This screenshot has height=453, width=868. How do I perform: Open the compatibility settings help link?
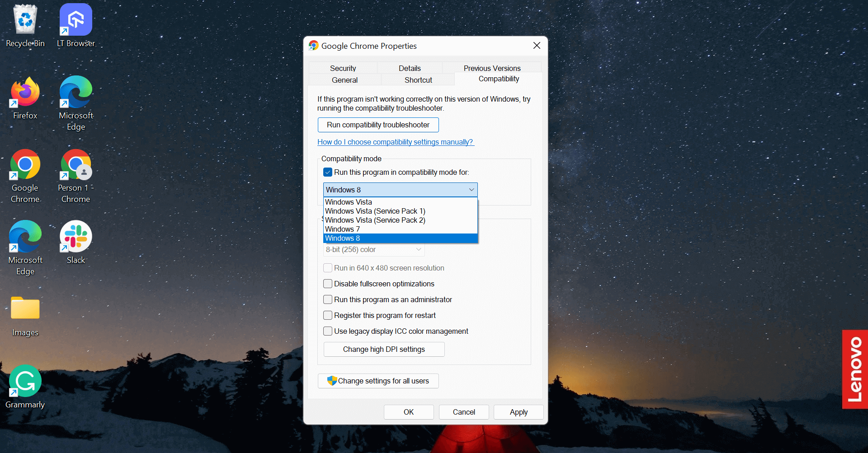(396, 142)
